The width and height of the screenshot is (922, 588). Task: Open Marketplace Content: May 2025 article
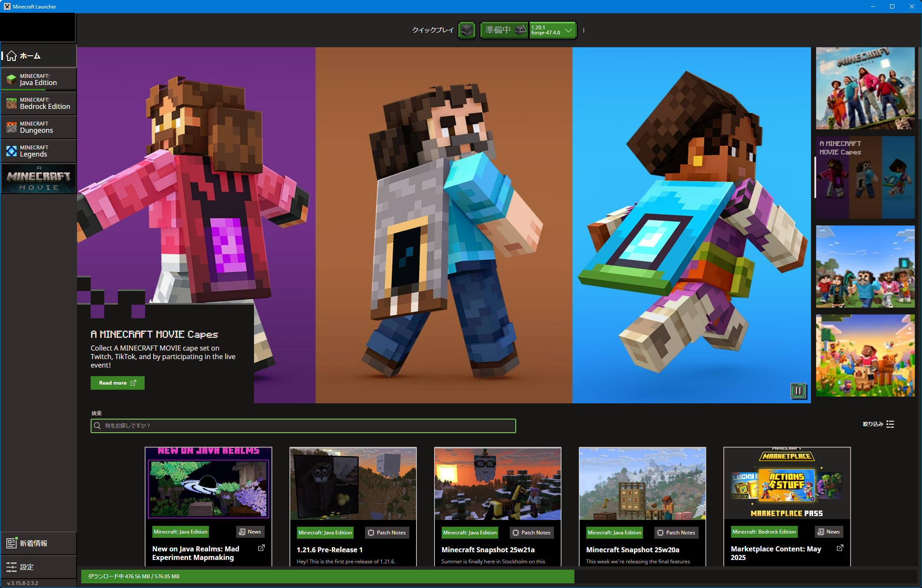776,553
